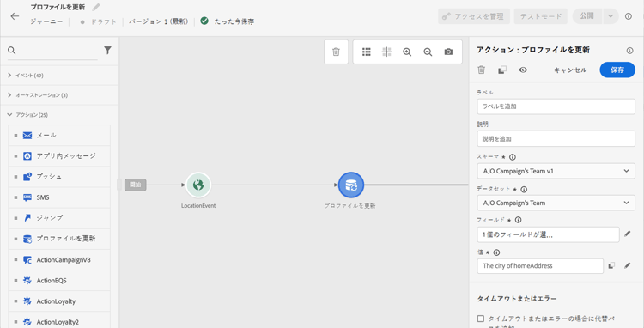
Task: Select the LocationEvent globe node
Action: [198, 185]
